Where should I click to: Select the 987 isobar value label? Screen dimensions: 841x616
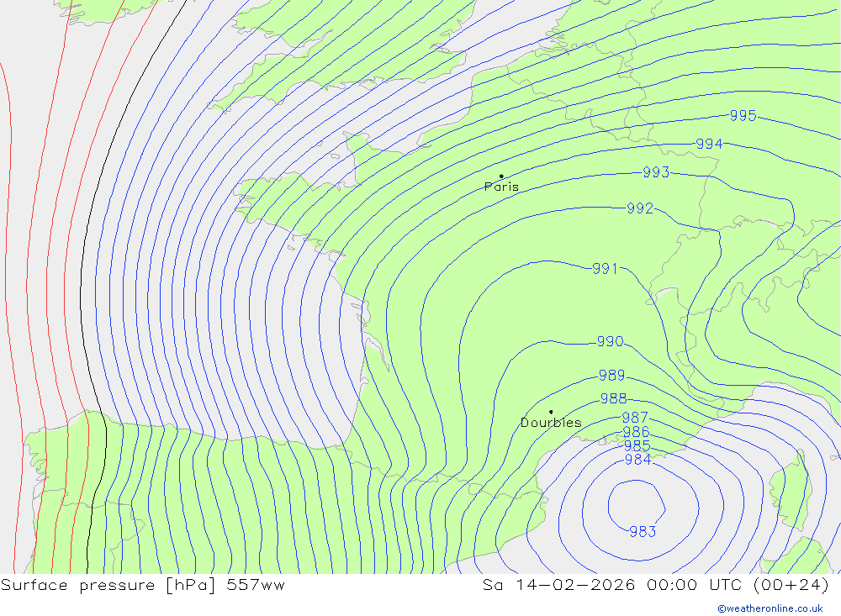coord(635,417)
